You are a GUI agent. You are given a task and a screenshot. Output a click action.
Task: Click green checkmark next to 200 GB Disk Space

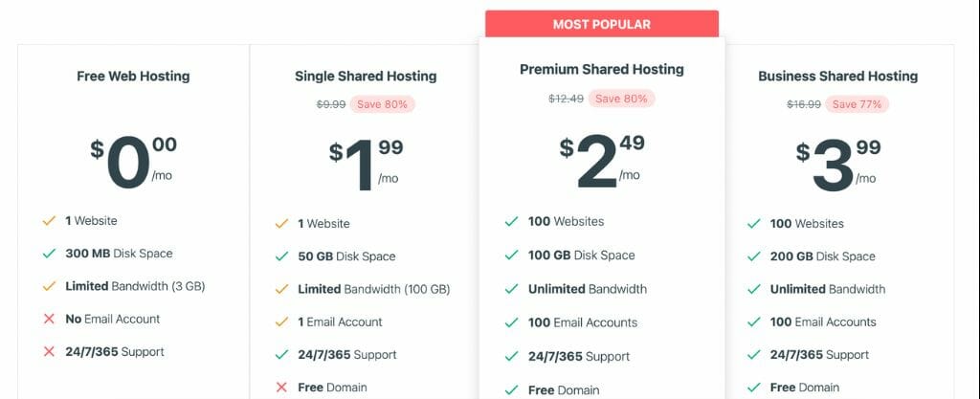pos(753,256)
